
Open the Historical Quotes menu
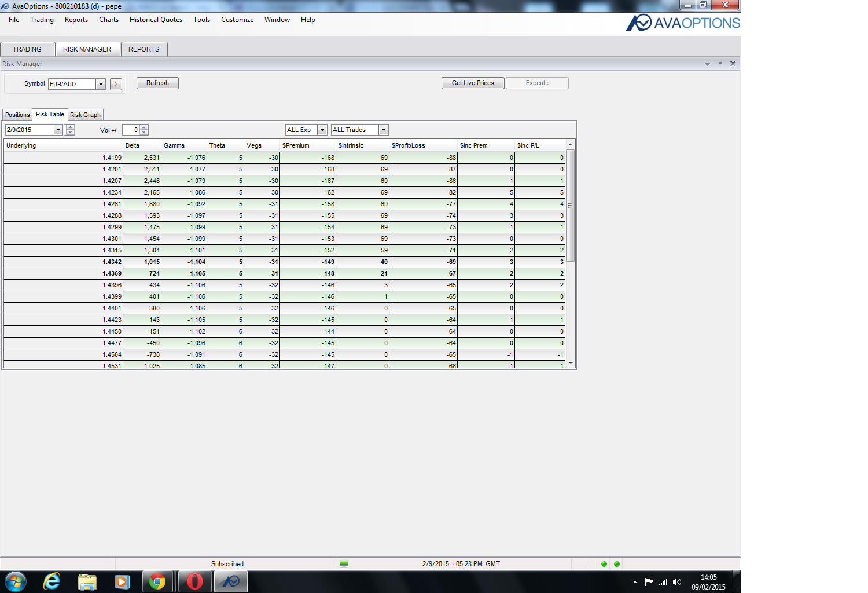tap(156, 20)
